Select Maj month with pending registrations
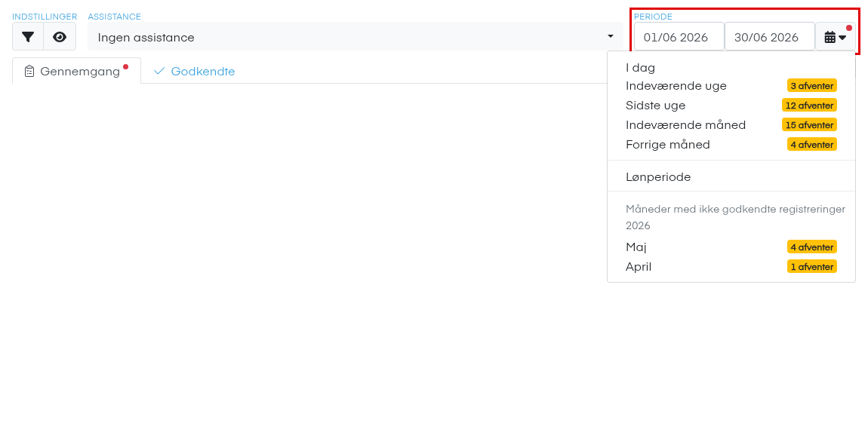Screen dimensions: 868x432 coord(731,247)
